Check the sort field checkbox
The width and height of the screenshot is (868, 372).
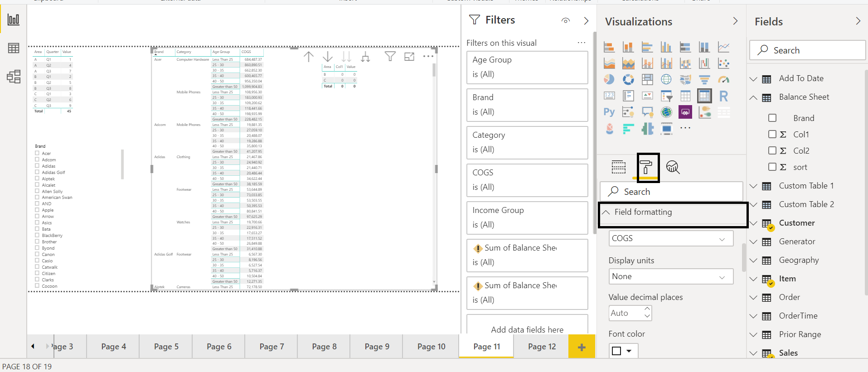(x=772, y=167)
